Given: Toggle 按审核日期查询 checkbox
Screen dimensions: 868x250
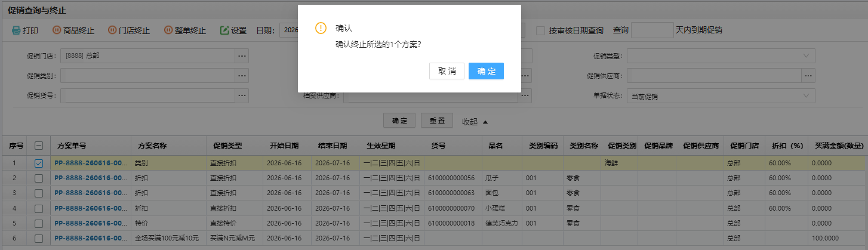Looking at the screenshot, I should pyautogui.click(x=540, y=30).
